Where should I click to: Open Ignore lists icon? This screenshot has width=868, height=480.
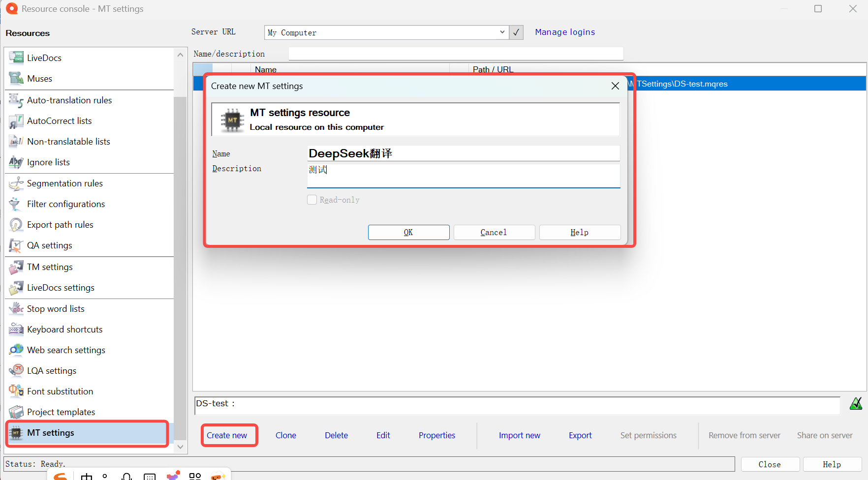16,162
